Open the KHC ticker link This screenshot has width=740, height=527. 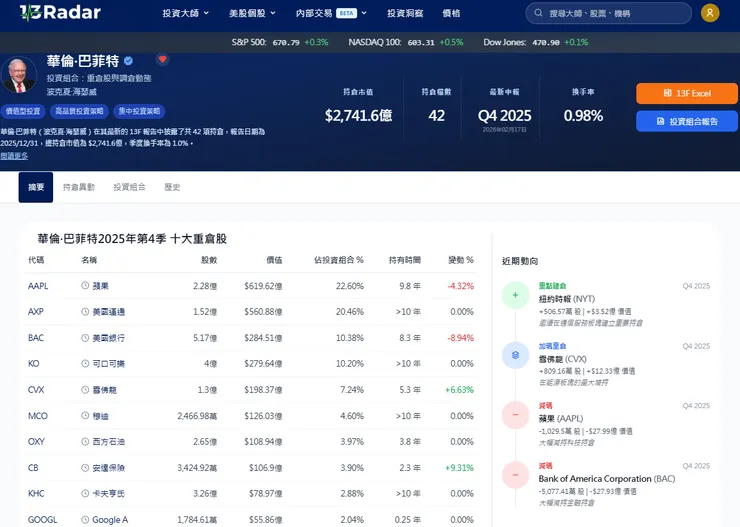(x=36, y=494)
